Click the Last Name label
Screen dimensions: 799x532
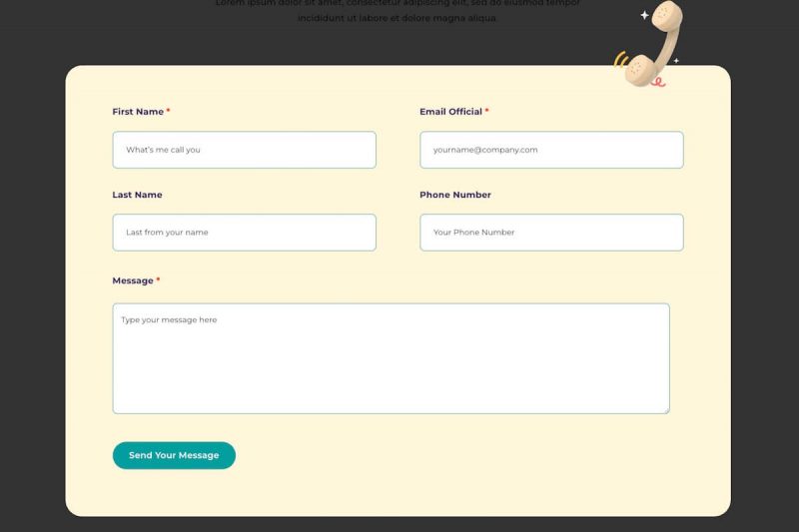tap(137, 195)
